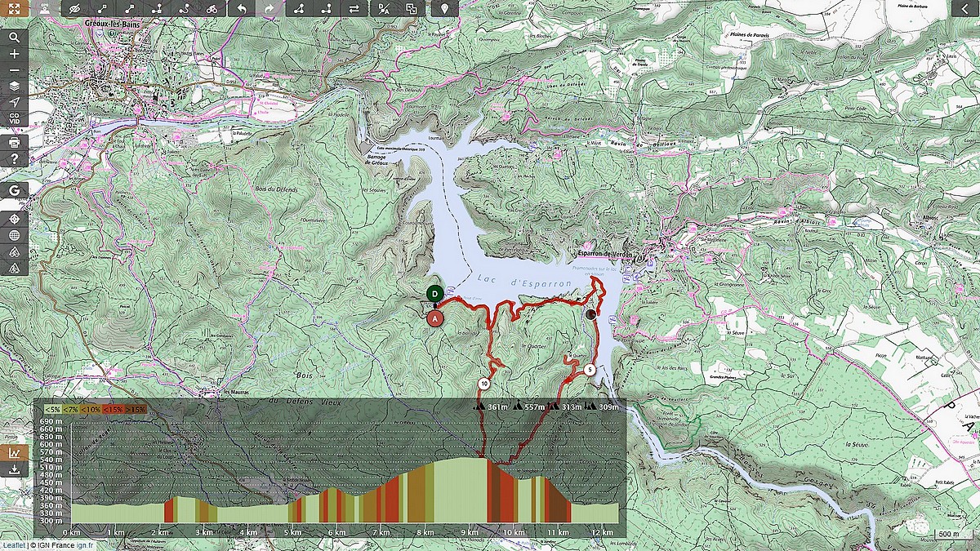
Task: Add a waypoint marker pin
Action: (x=443, y=9)
